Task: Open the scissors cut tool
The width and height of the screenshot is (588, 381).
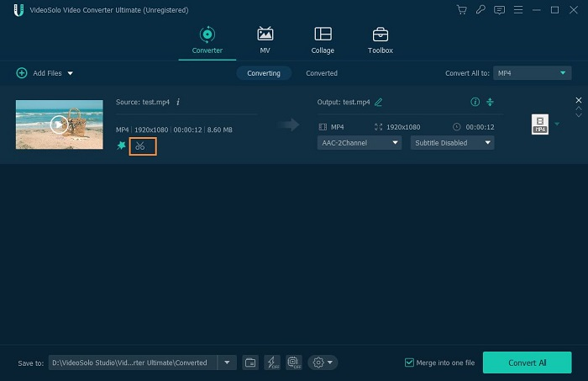Action: click(140, 146)
